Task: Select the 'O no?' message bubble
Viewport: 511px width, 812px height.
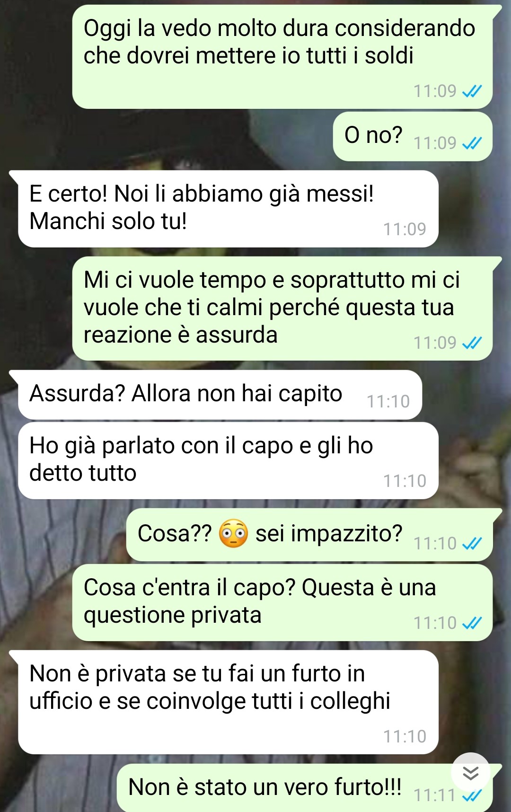Action: point(413,136)
